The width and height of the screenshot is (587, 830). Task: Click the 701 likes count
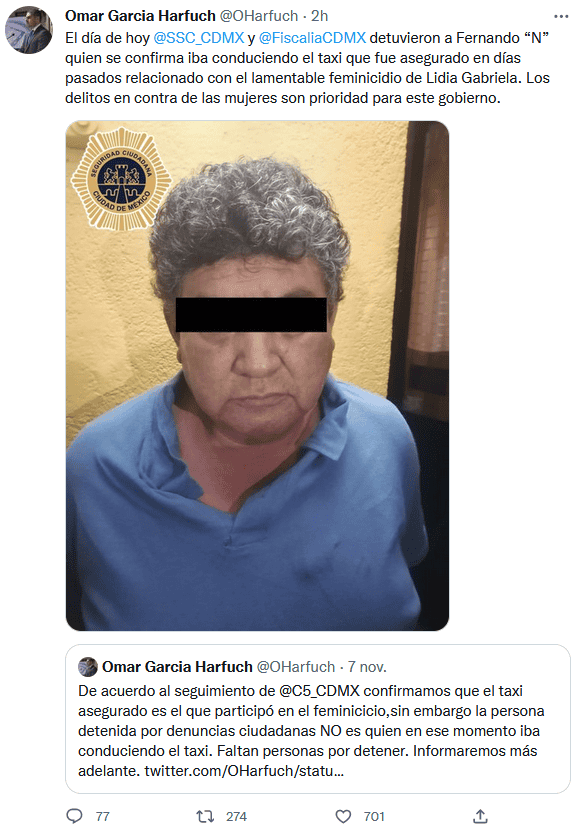pyautogui.click(x=374, y=816)
